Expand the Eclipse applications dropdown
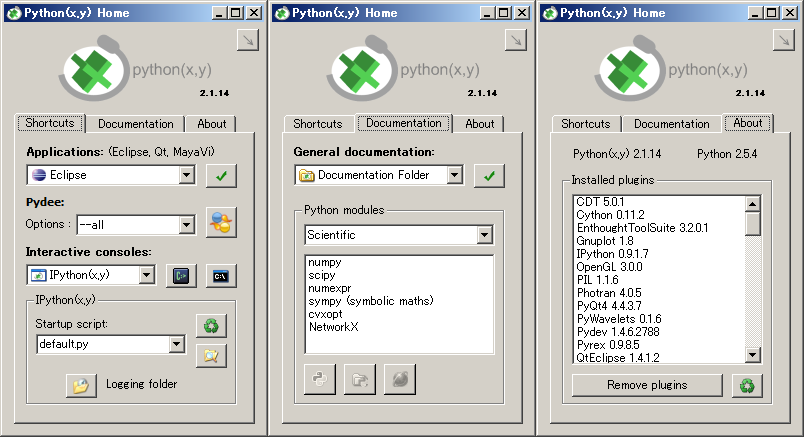The image size is (805, 437). click(186, 175)
